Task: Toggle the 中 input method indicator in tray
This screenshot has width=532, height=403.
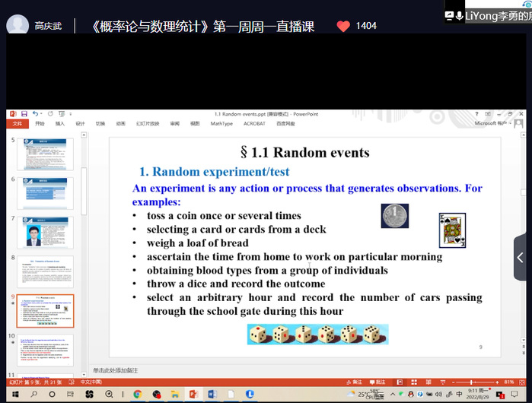Action: (459, 395)
